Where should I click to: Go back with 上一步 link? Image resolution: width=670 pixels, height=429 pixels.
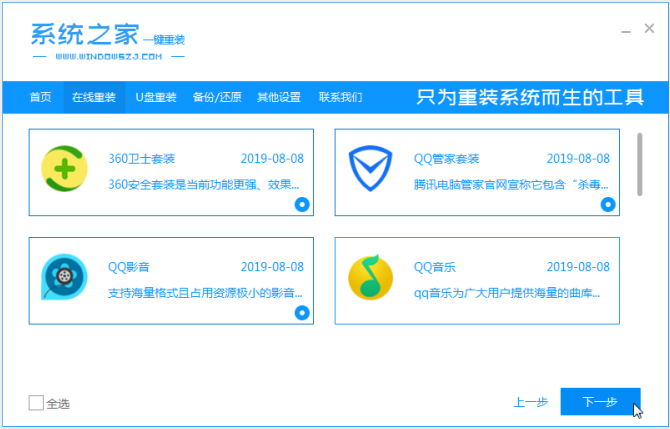click(531, 402)
